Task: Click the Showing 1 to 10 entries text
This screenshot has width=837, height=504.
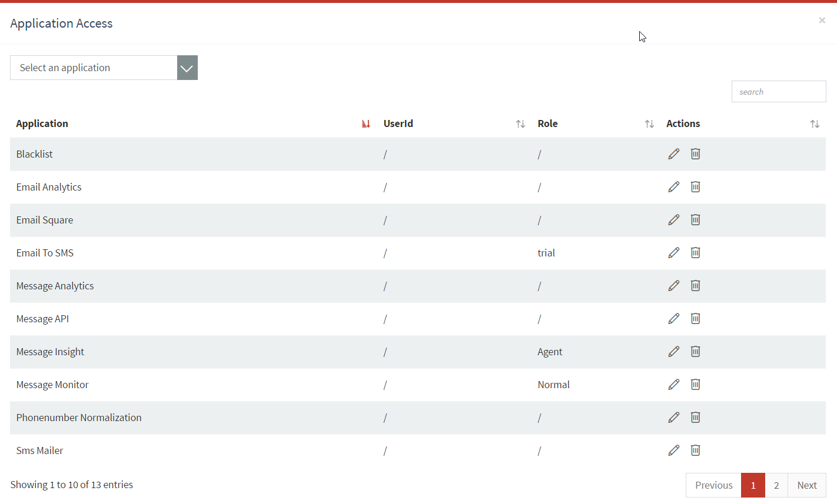Action: 71,485
